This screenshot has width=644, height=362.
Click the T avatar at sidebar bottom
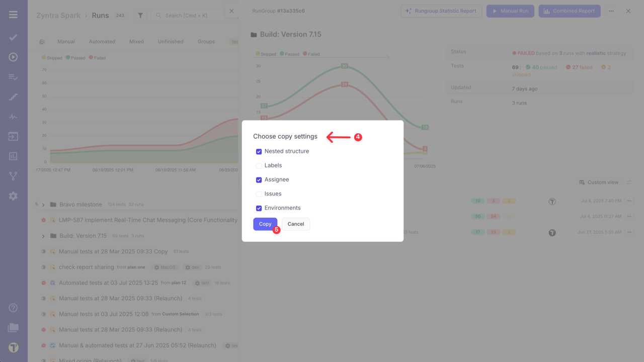13,347
